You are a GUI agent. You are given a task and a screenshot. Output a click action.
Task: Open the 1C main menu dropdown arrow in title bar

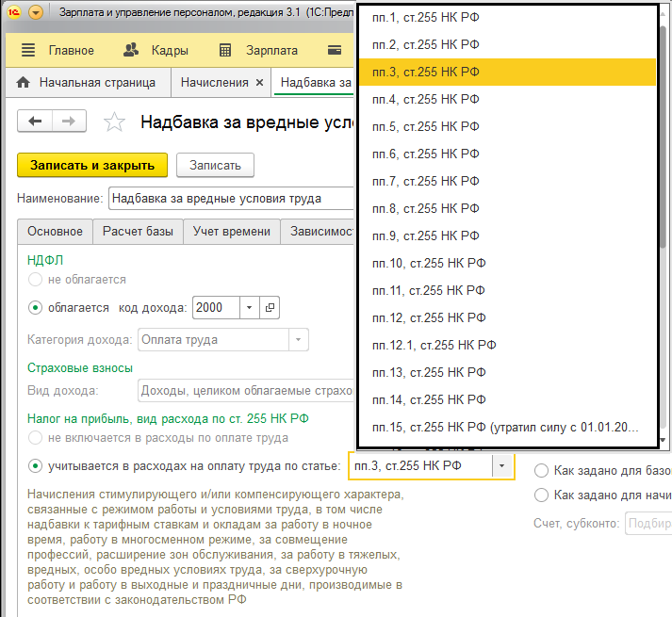click(x=36, y=13)
